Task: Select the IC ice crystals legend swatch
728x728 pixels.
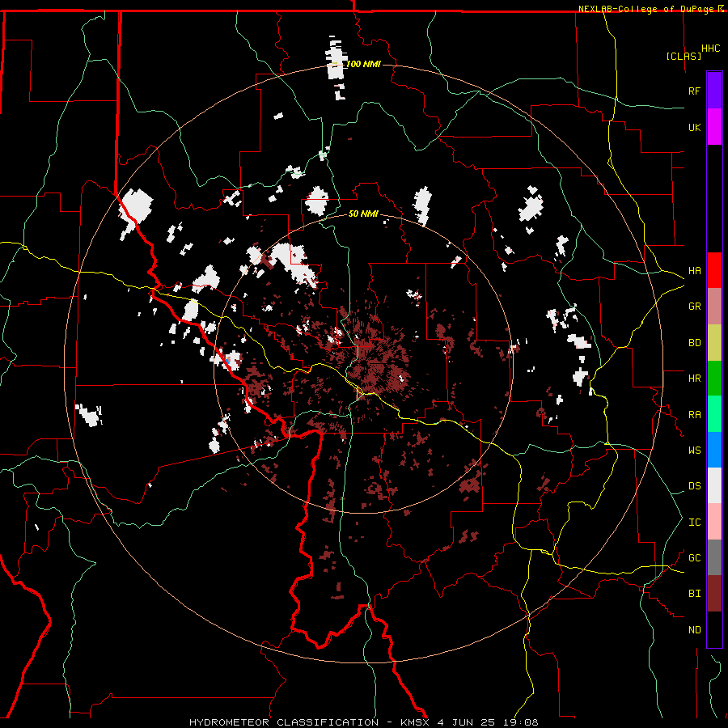Action: [x=714, y=522]
